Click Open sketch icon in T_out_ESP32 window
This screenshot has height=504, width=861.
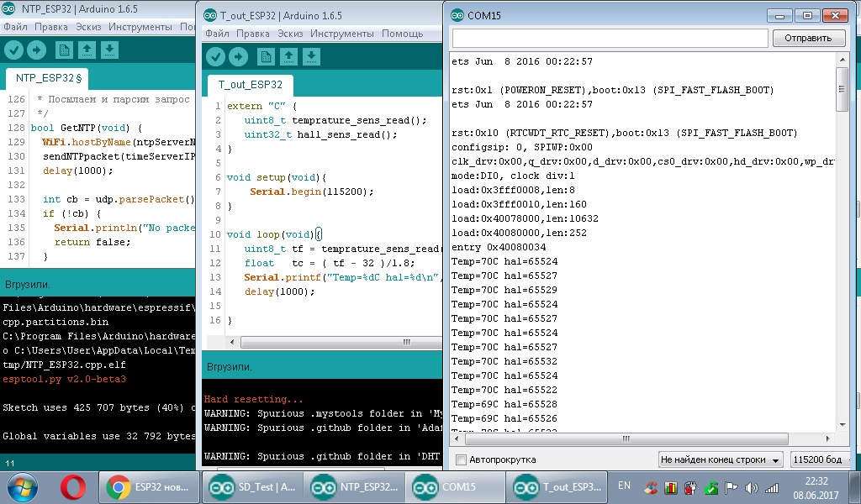click(x=289, y=56)
